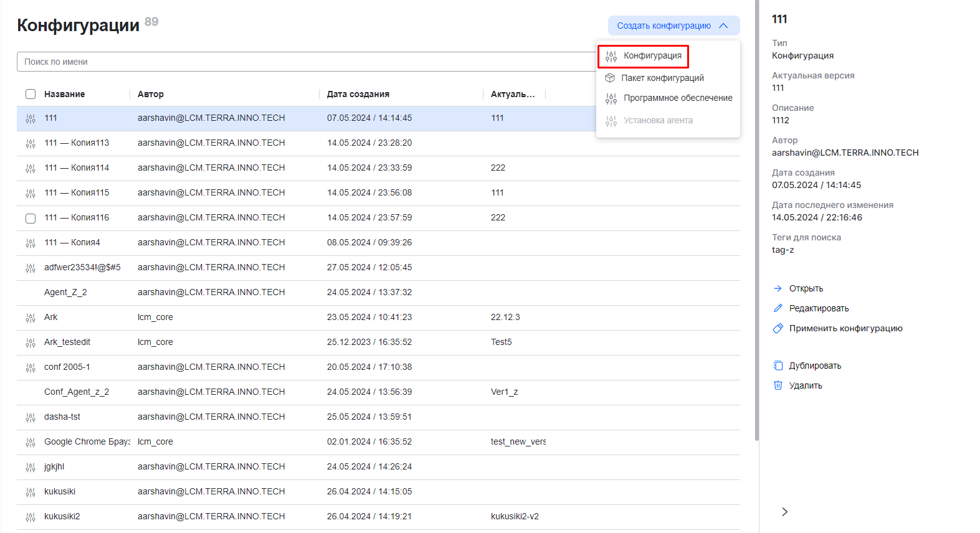Click the Дублировать copy icon
The height and width of the screenshot is (533, 980).
778,366
